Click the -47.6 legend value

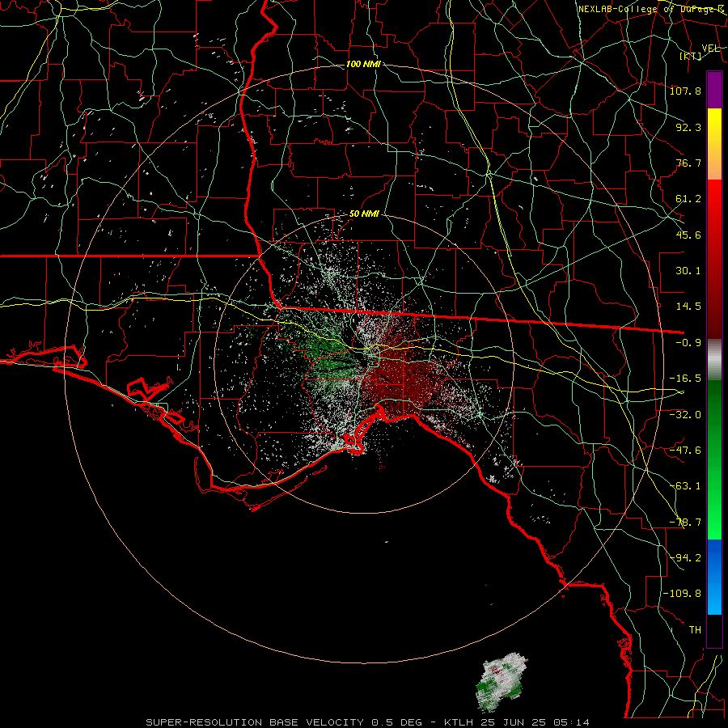685,450
